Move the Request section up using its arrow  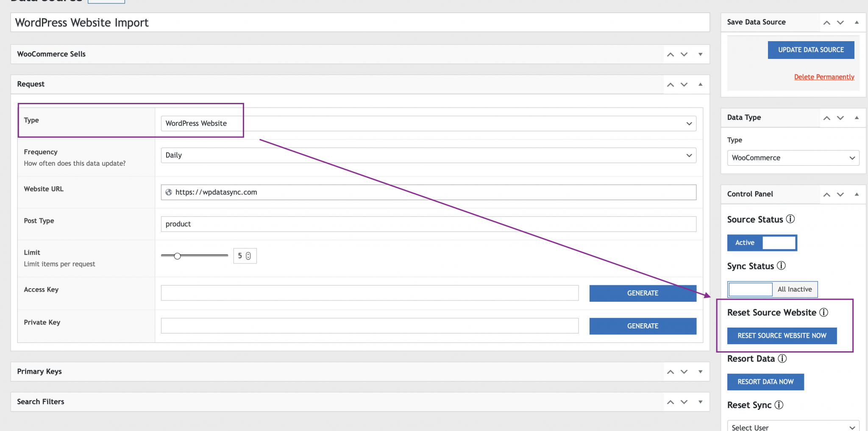670,84
